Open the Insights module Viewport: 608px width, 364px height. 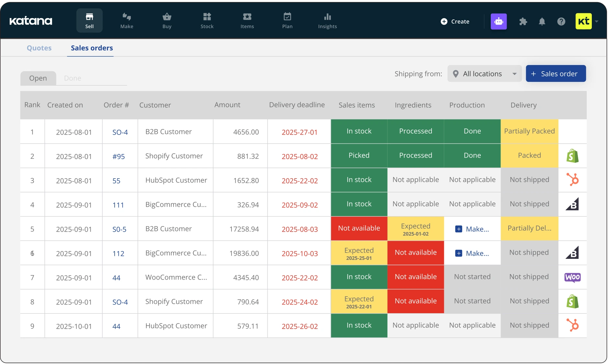pos(327,20)
